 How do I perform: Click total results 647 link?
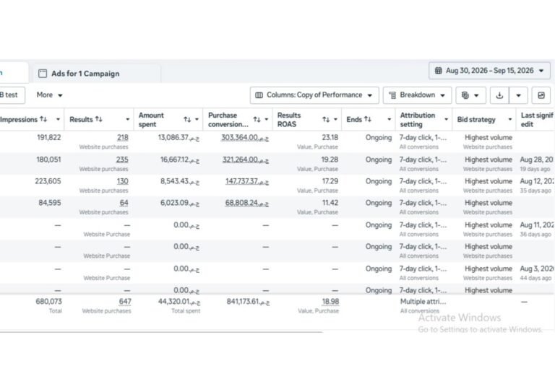tap(125, 302)
